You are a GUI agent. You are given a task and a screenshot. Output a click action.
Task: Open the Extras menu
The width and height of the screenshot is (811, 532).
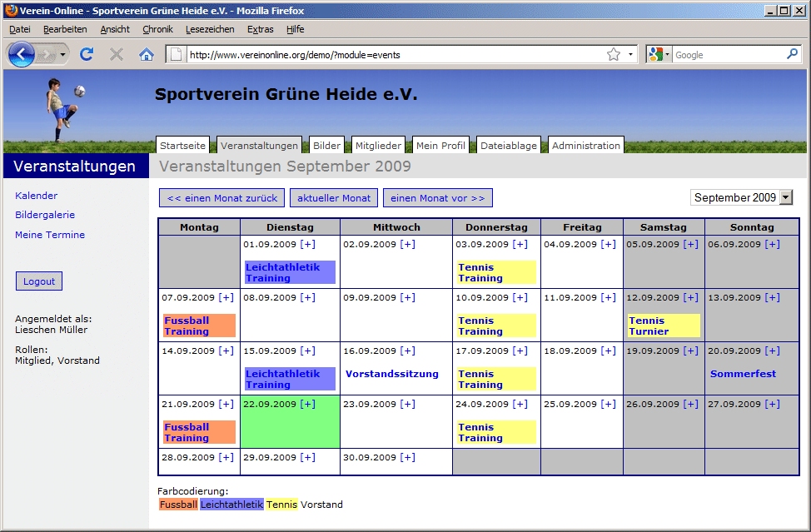click(260, 29)
